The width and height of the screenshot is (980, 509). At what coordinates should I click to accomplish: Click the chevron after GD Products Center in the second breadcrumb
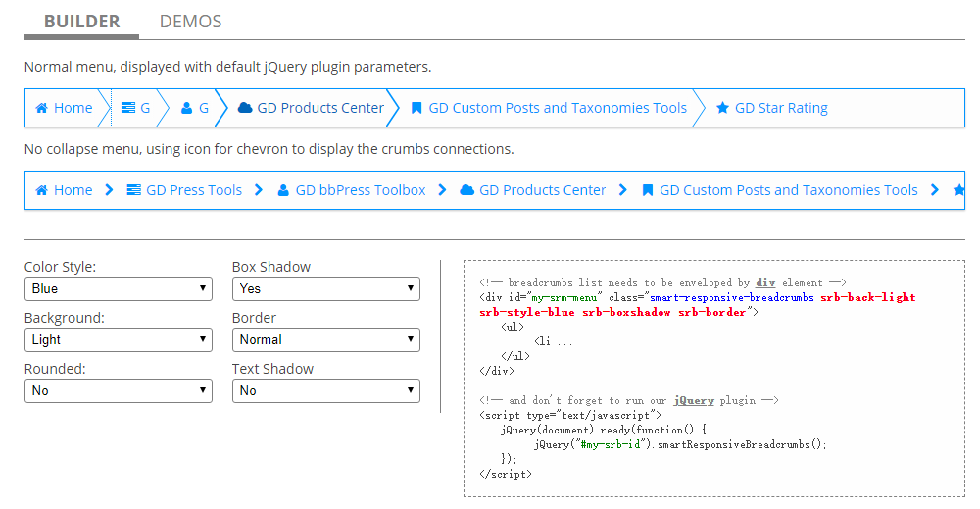622,190
